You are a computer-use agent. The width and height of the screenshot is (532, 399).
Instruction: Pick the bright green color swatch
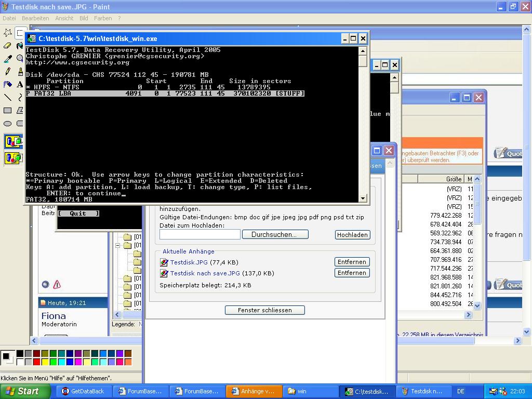(54, 362)
